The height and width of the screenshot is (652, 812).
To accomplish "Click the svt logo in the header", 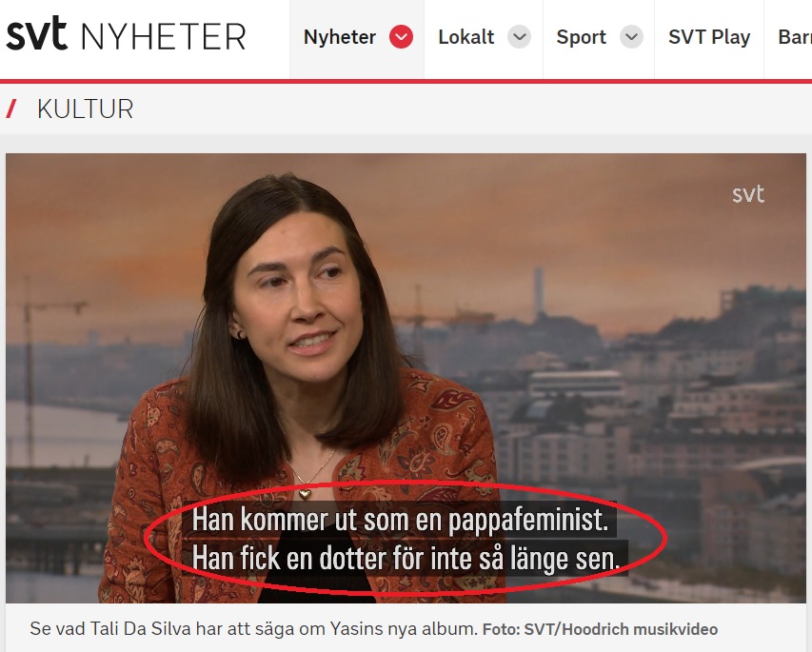I will (36, 34).
